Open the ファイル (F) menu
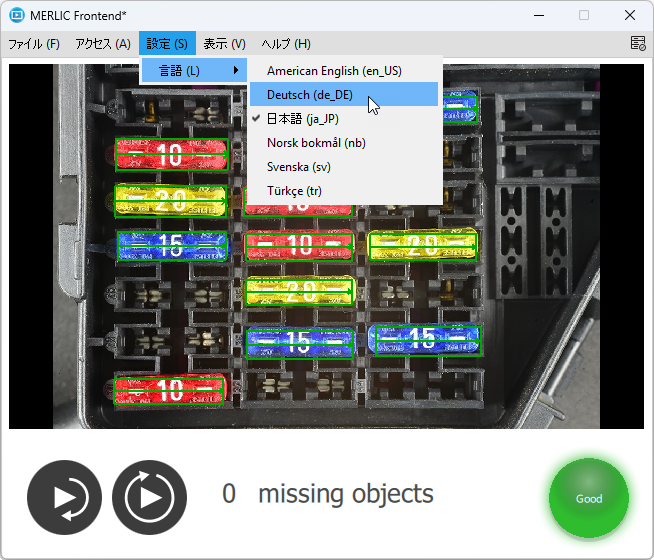The height and width of the screenshot is (560, 654). pos(34,44)
